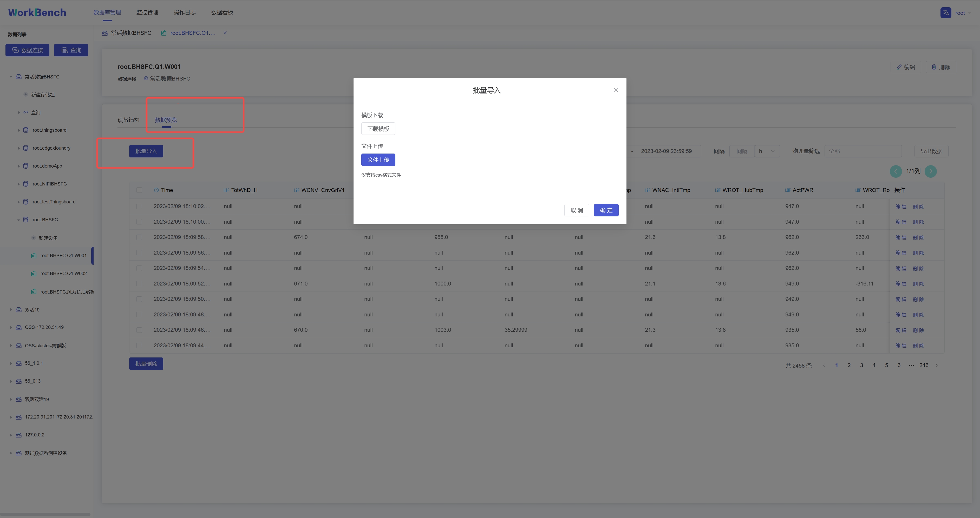Open the 物理量筛选 dropdown showing 全部
Screen dimensions: 980x518
(x=863, y=151)
